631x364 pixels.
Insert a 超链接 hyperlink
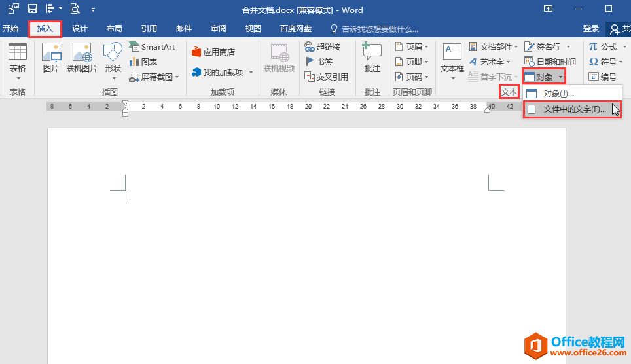click(323, 47)
